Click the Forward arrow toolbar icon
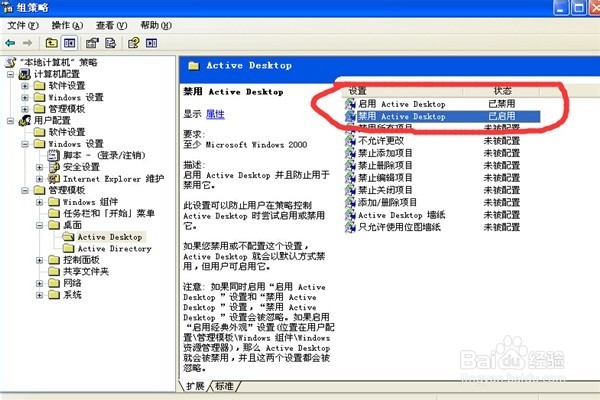600x400 pixels. coord(27,43)
